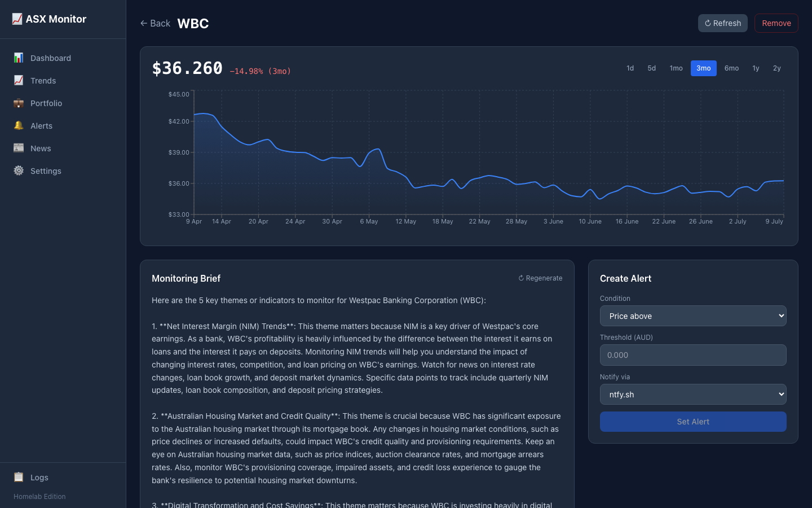
Task: Click the Threshold (AUD) input field
Action: [693, 355]
